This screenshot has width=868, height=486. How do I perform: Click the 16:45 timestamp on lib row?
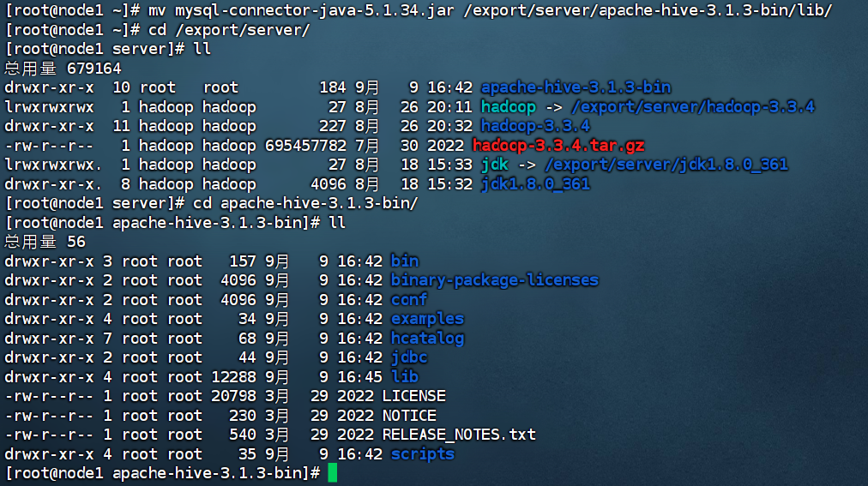click(x=360, y=377)
